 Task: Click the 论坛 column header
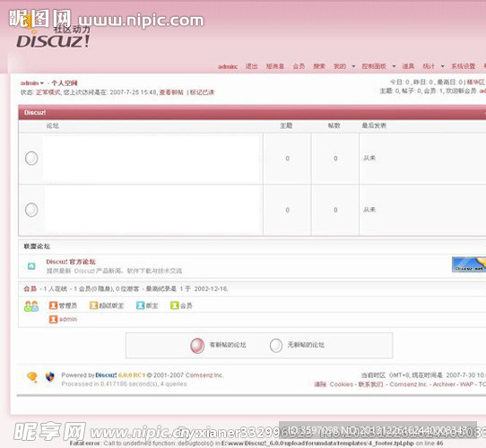(52, 125)
